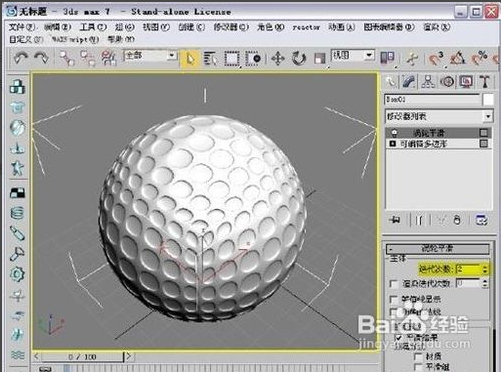Open the 文件(F) menu
The width and height of the screenshot is (501, 372).
click(x=22, y=27)
